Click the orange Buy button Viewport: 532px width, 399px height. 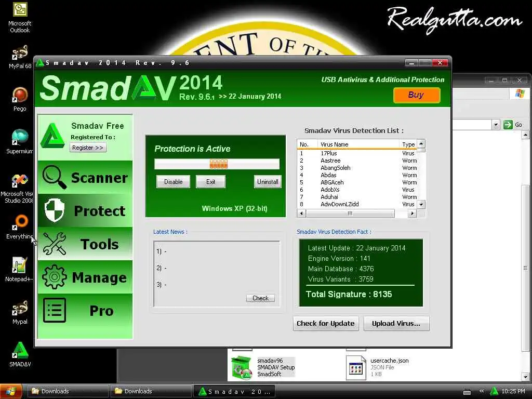(417, 95)
